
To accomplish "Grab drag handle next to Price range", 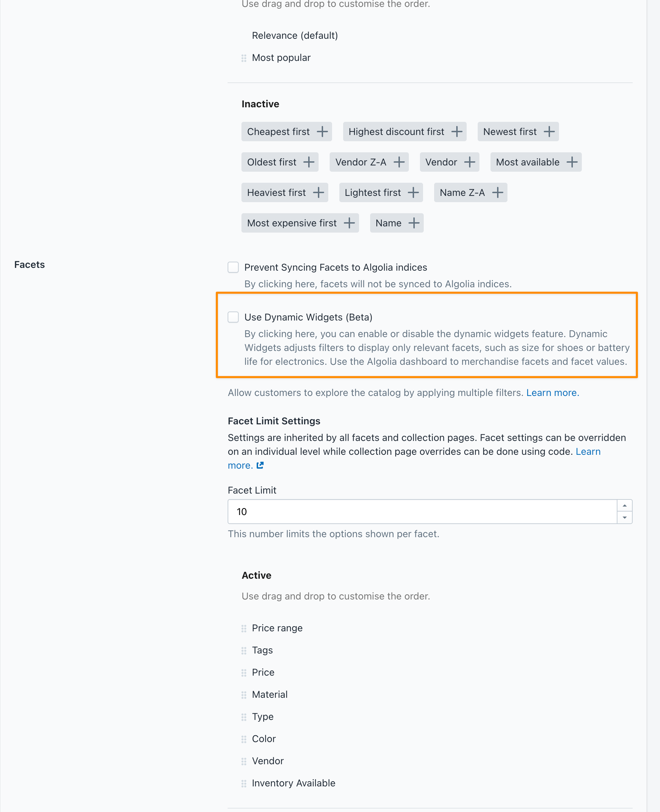I will (x=244, y=628).
